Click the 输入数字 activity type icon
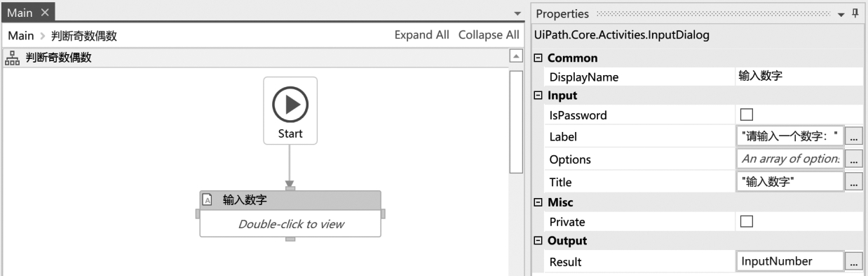868x276 pixels. tap(208, 200)
